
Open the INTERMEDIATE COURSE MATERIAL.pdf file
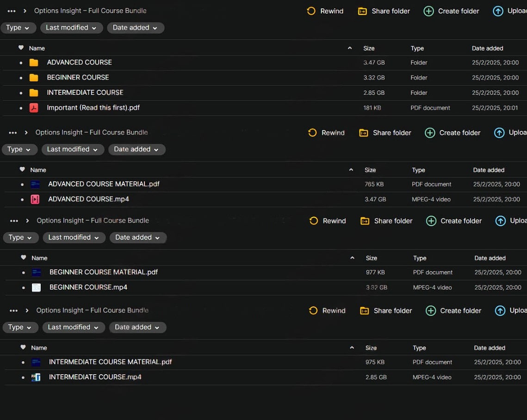110,362
